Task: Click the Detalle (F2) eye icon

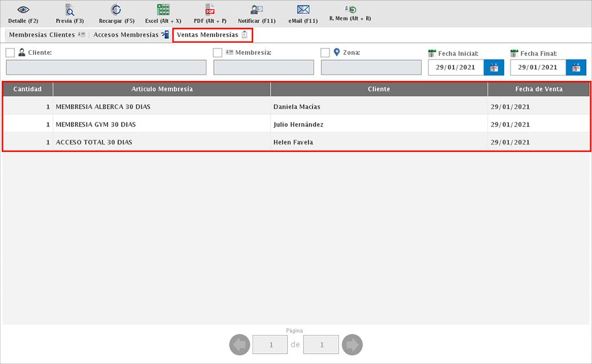Action: tap(23, 10)
